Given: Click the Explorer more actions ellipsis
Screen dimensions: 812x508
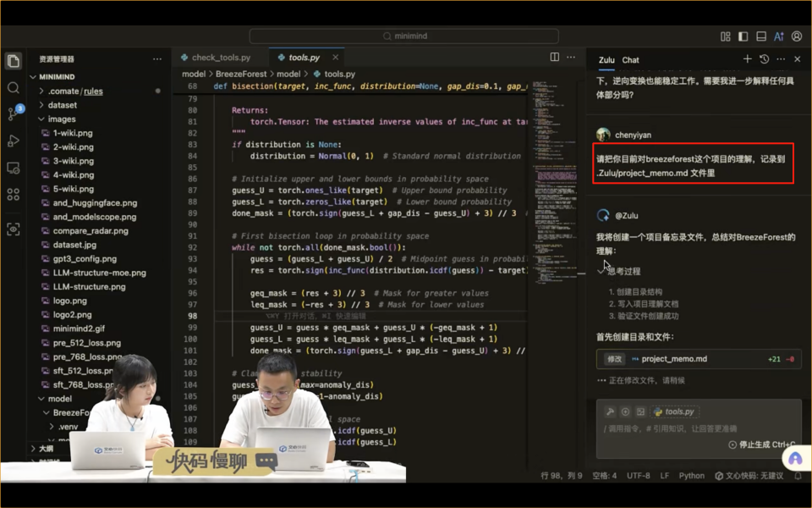Looking at the screenshot, I should [157, 59].
